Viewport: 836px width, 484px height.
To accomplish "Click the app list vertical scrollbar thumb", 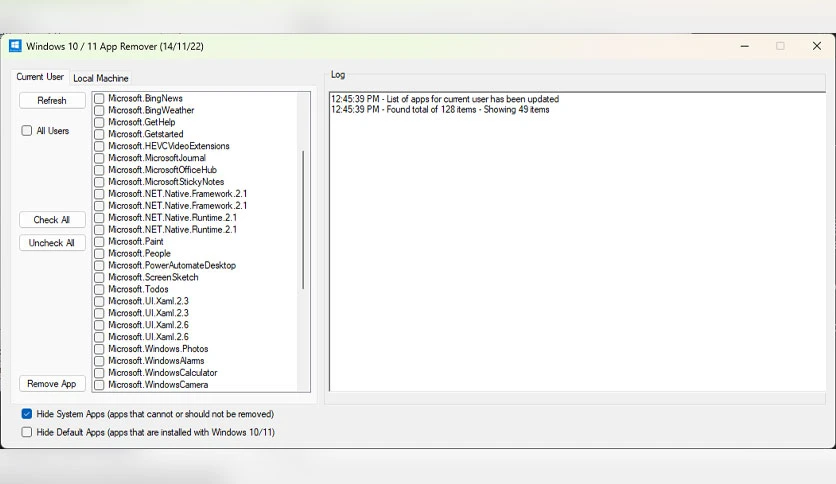I will pos(303,220).
